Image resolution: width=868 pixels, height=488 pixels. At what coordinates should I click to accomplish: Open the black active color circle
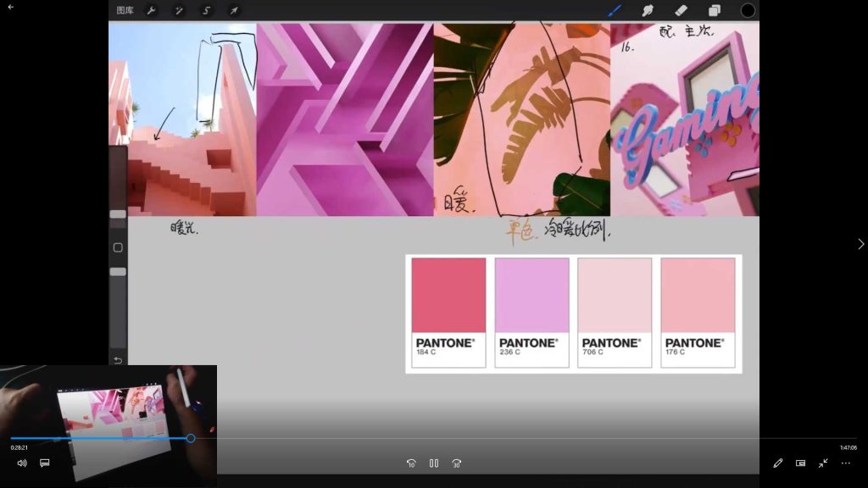coord(748,11)
